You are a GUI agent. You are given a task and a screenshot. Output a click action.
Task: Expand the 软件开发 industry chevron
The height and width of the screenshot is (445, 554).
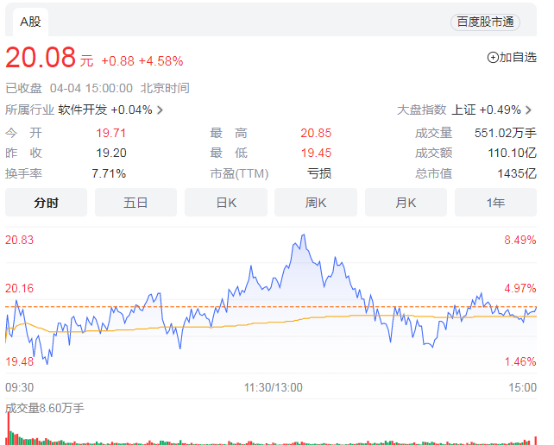[160, 110]
